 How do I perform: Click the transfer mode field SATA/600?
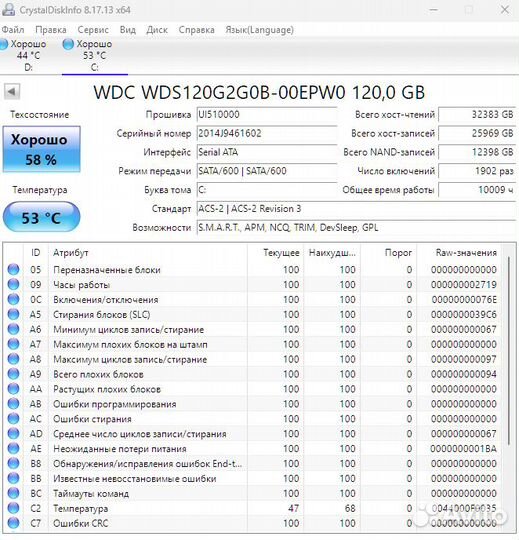(x=267, y=171)
